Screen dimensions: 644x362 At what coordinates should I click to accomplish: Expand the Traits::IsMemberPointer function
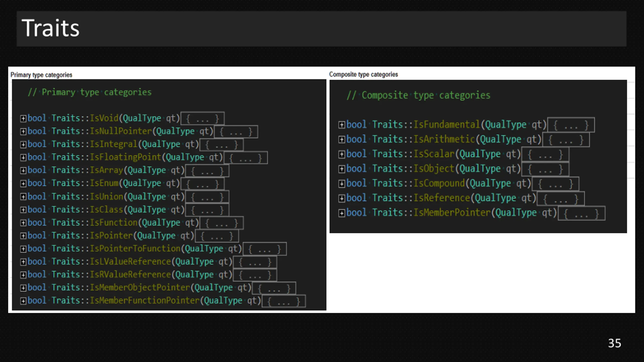click(x=341, y=213)
